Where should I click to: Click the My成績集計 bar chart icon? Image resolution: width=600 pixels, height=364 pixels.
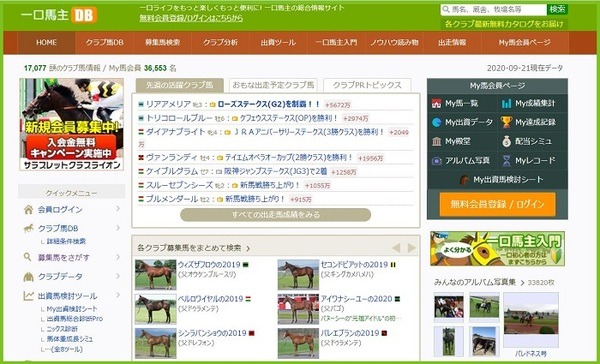point(506,103)
